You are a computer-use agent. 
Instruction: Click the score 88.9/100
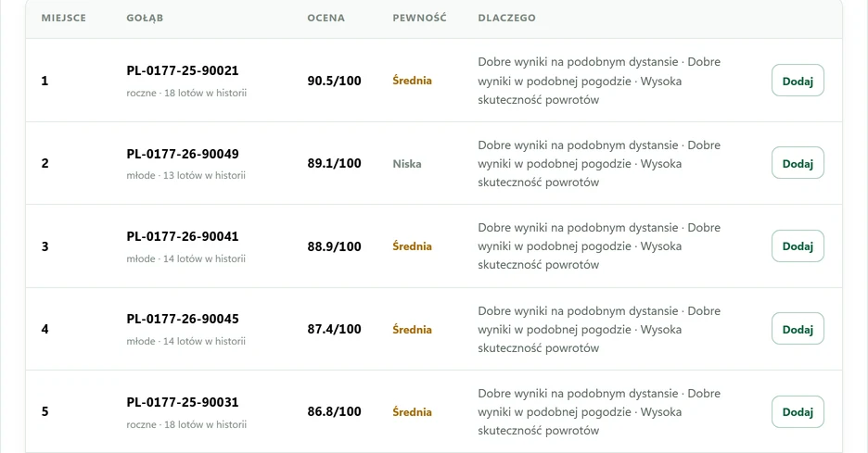(x=335, y=246)
